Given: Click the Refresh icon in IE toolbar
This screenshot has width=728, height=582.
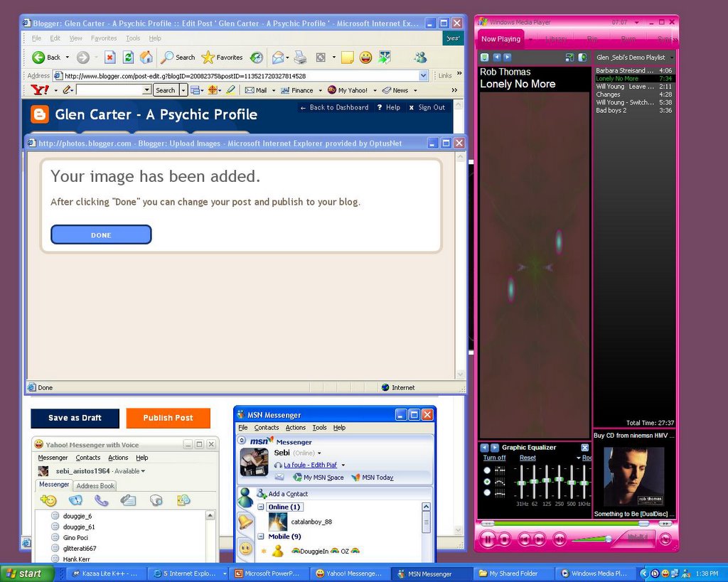Looking at the screenshot, I should point(128,57).
